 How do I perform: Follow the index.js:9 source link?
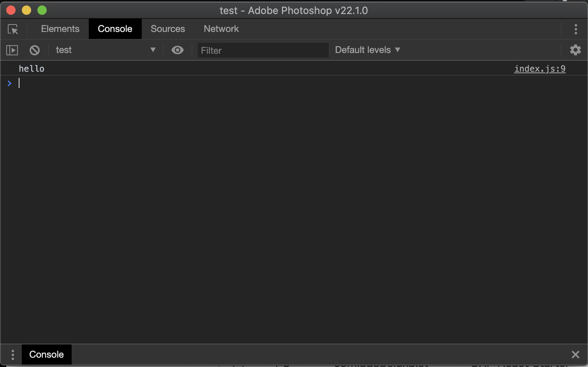[x=540, y=69]
